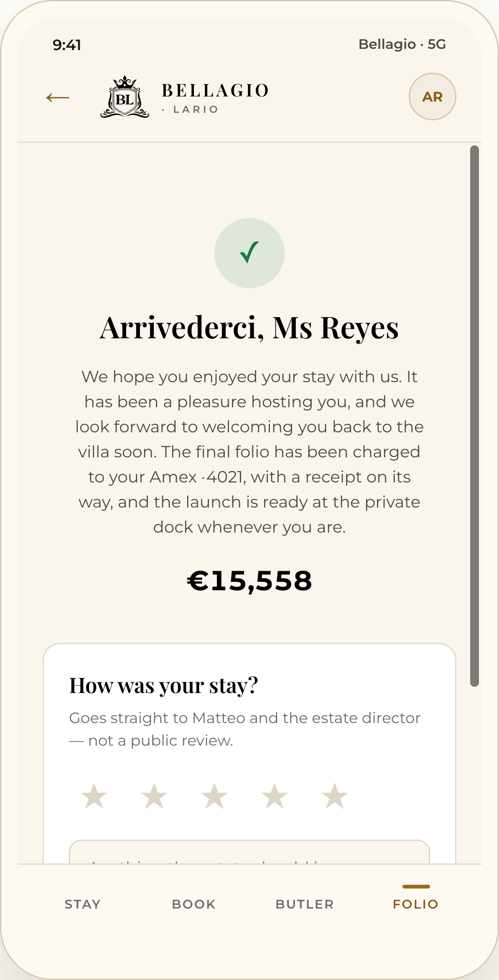Rate the stay two stars

click(x=154, y=796)
